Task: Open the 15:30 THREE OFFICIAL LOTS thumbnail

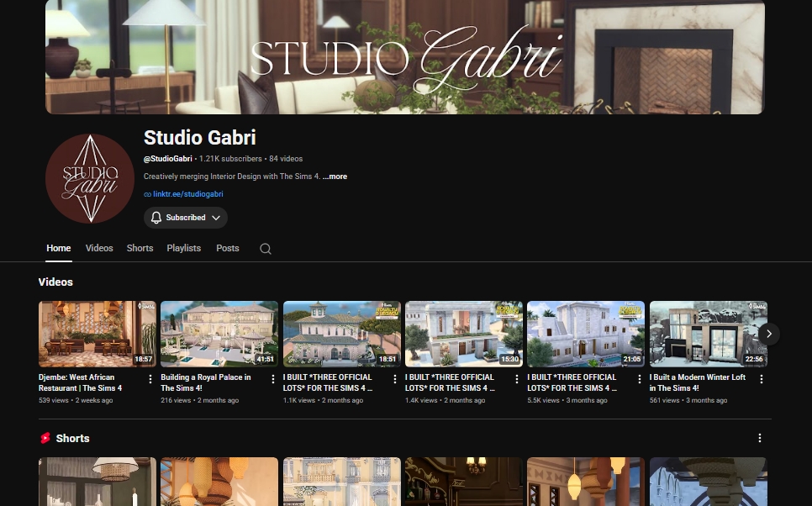Action: (x=464, y=334)
